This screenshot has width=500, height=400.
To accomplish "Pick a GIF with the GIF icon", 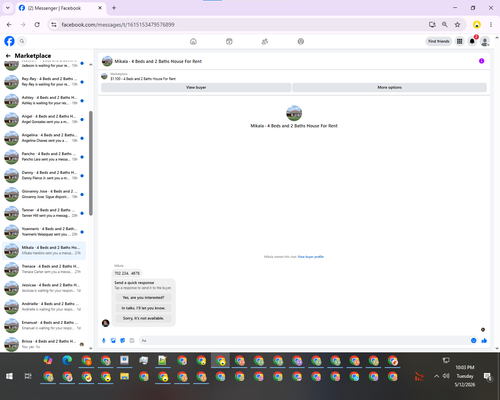I will coord(132,340).
